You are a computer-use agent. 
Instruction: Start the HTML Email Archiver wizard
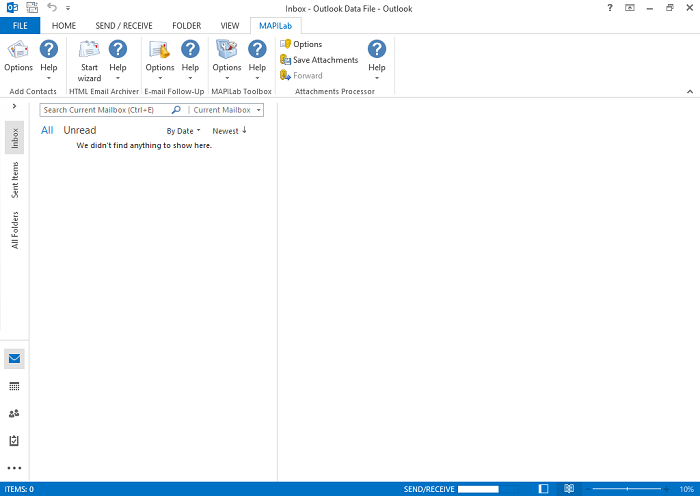click(x=89, y=61)
